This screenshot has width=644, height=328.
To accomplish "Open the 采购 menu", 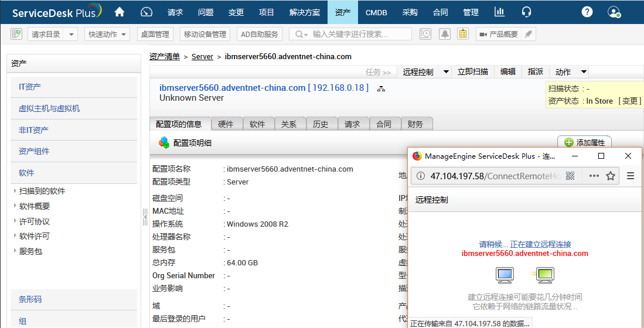I will click(410, 12).
